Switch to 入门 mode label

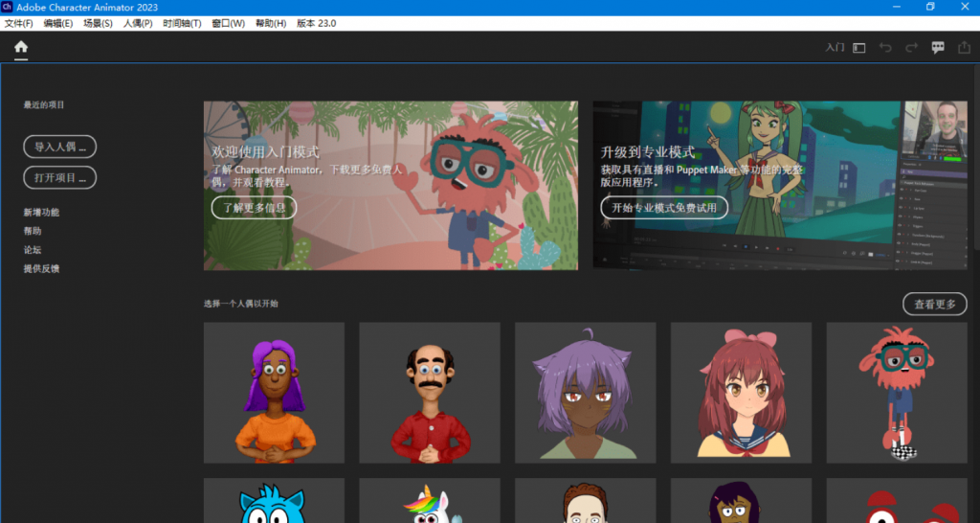point(835,48)
